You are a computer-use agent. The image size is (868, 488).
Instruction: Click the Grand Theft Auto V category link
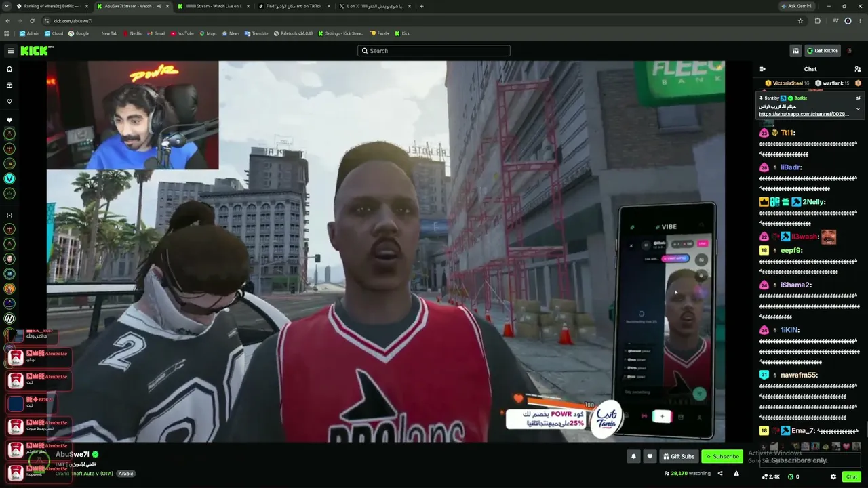(84, 474)
